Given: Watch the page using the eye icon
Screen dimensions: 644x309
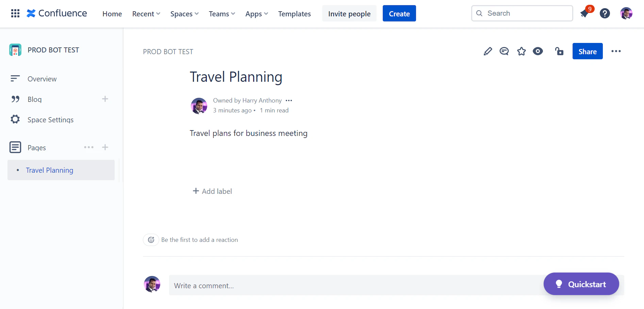Looking at the screenshot, I should point(538,51).
